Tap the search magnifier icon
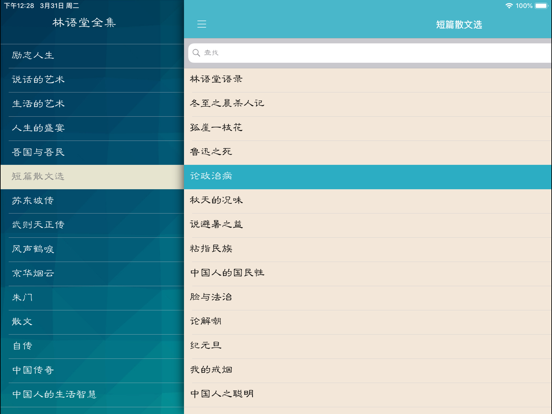Screen dimensions: 552x414 pos(196,53)
